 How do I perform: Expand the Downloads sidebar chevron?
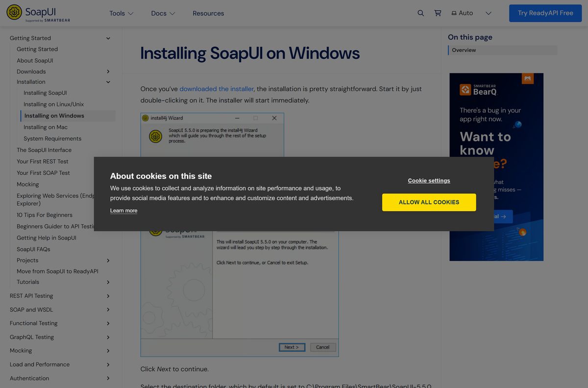point(108,72)
